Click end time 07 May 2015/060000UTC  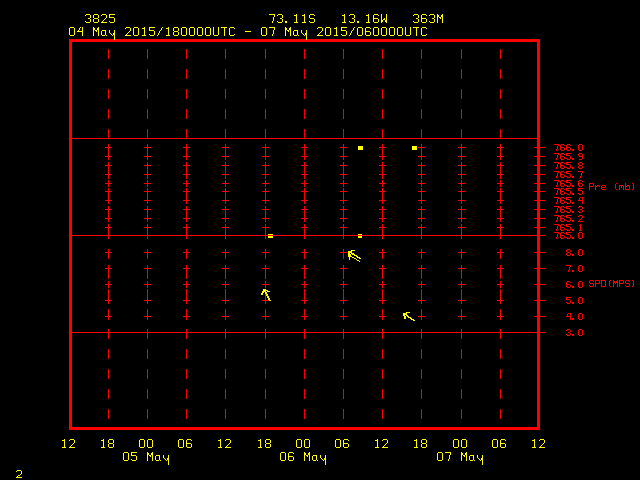point(344,32)
